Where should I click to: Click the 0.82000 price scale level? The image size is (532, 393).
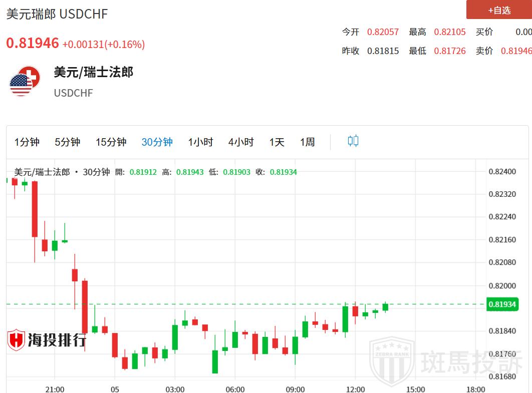pyautogui.click(x=501, y=285)
